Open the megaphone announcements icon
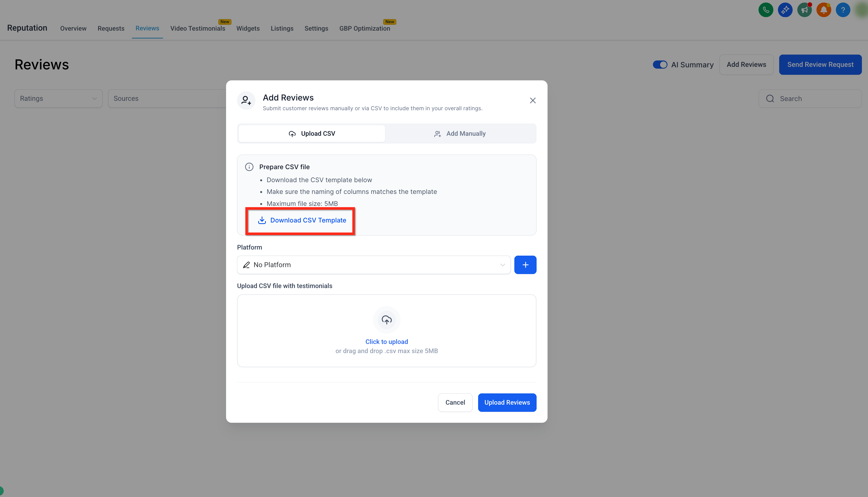This screenshot has width=868, height=497. (804, 10)
